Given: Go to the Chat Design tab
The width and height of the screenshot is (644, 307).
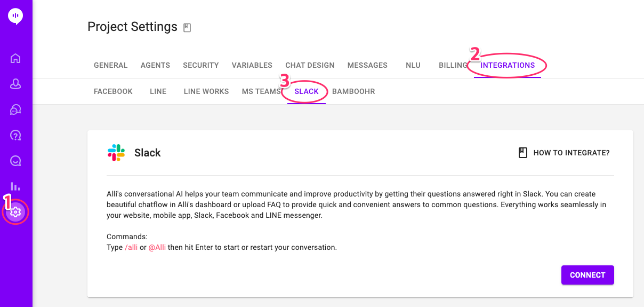Looking at the screenshot, I should [310, 65].
